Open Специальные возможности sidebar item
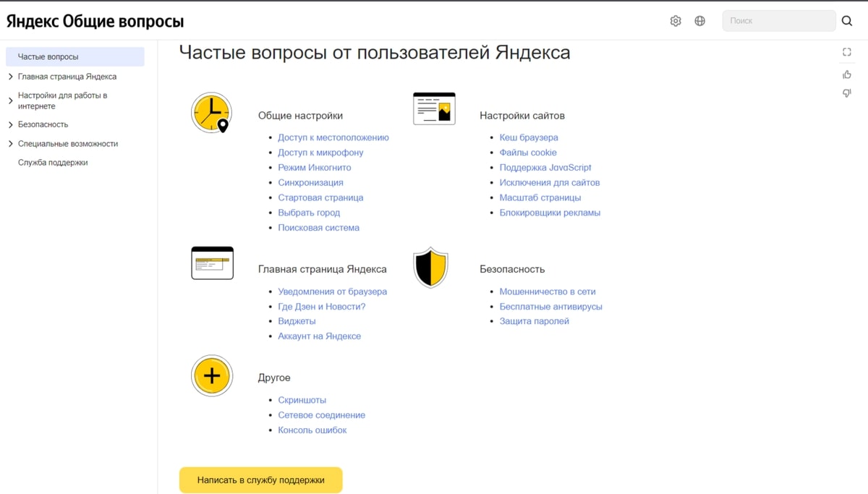The width and height of the screenshot is (868, 494). tap(68, 144)
